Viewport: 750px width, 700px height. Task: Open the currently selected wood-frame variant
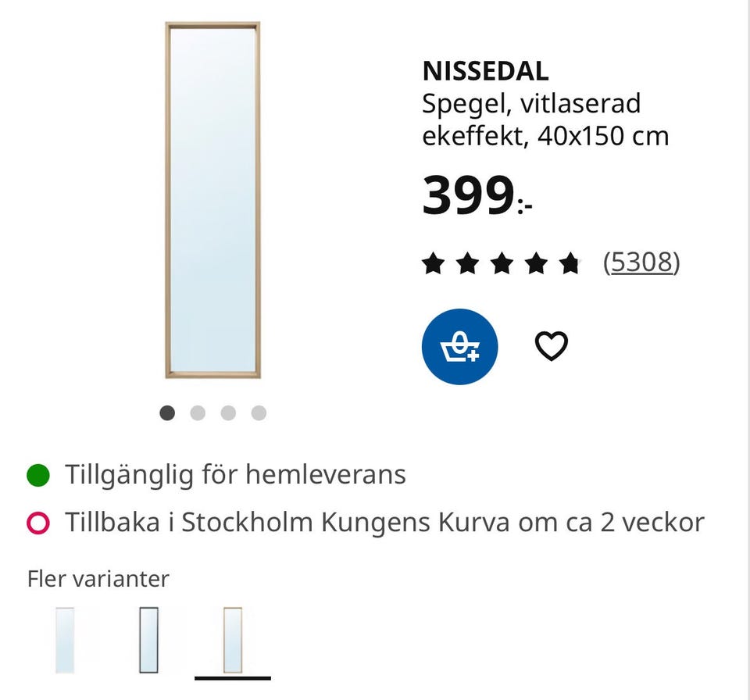(x=232, y=641)
